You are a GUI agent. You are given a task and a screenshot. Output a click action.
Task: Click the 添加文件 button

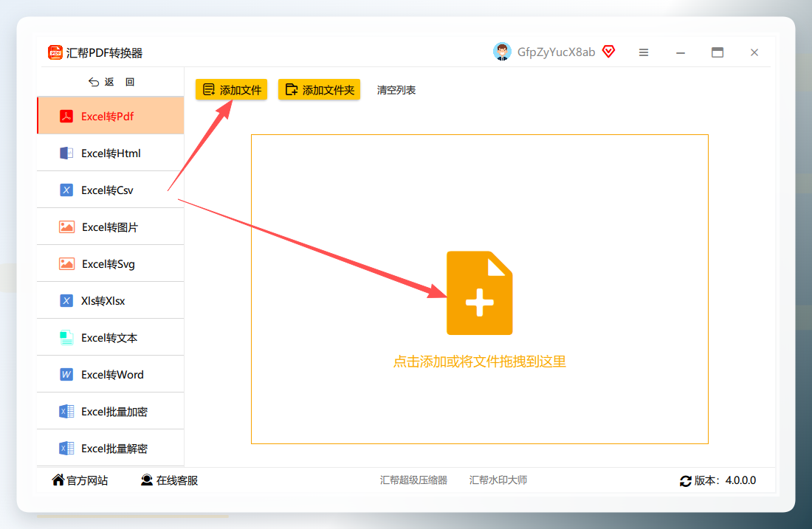(232, 89)
